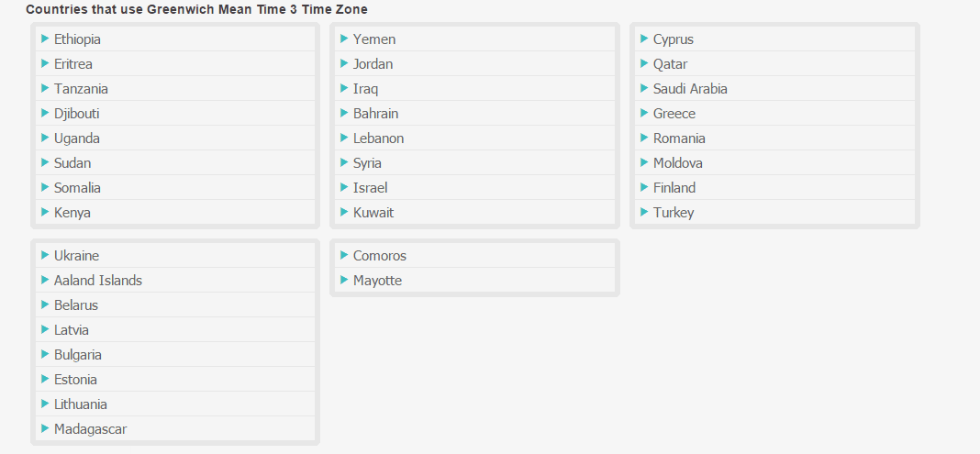Select the Finland entry
This screenshot has height=454, width=980.
tap(674, 188)
